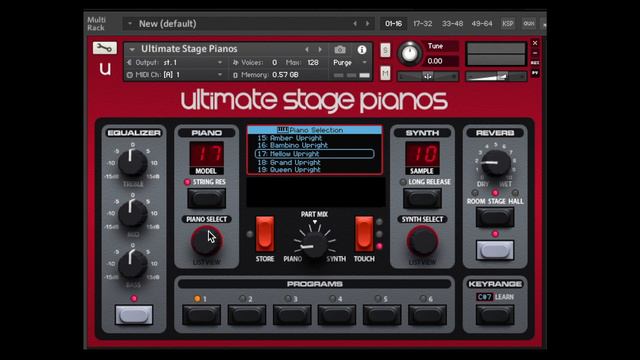
Task: Click the instrument volume slider
Action: click(496, 76)
